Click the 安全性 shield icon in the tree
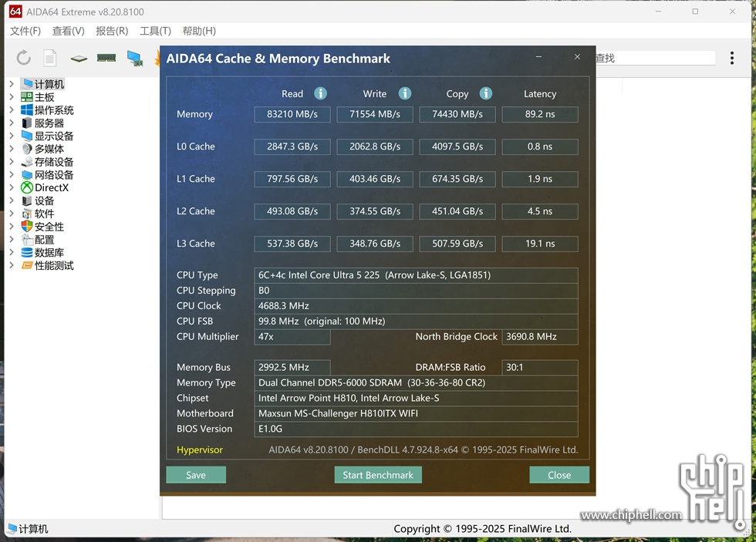Viewport: 756px width, 542px height. coord(27,227)
